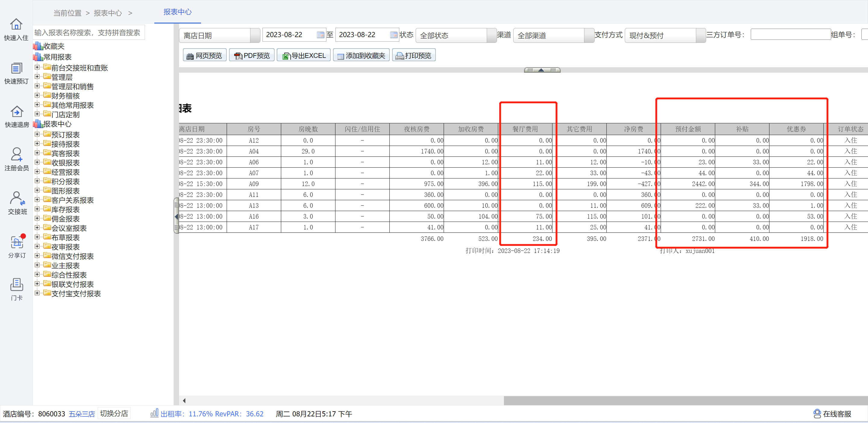
Task: Expand the 管理层 folder
Action: coord(37,77)
